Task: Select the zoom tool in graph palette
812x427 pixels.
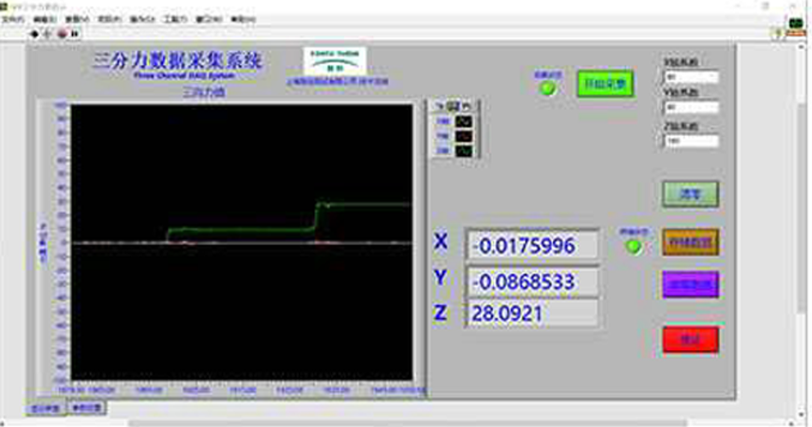Action: (453, 105)
